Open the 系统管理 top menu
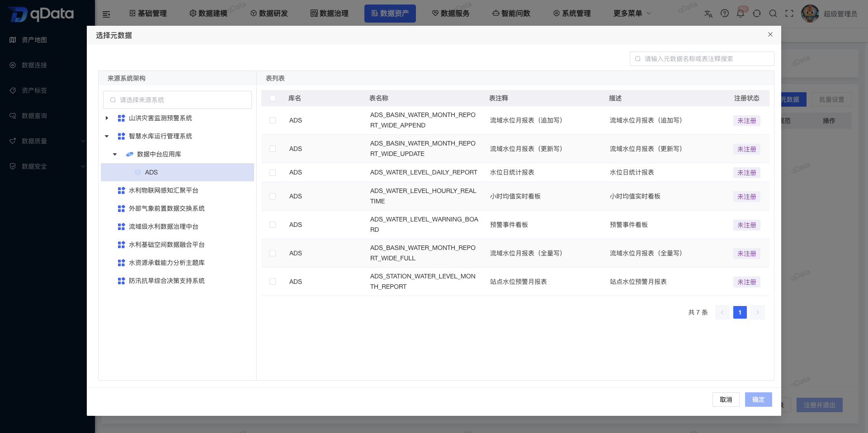This screenshot has width=868, height=433. click(572, 14)
